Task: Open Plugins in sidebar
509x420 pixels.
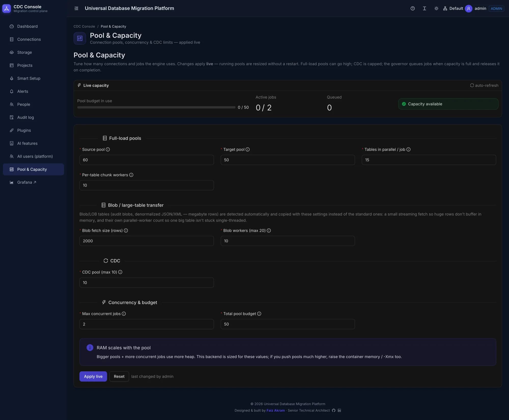Action: click(33, 130)
